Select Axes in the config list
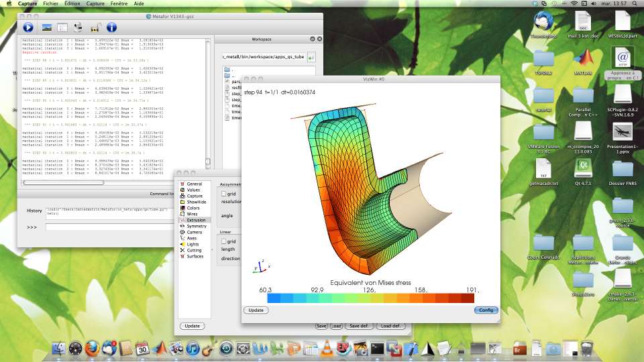 [x=191, y=238]
